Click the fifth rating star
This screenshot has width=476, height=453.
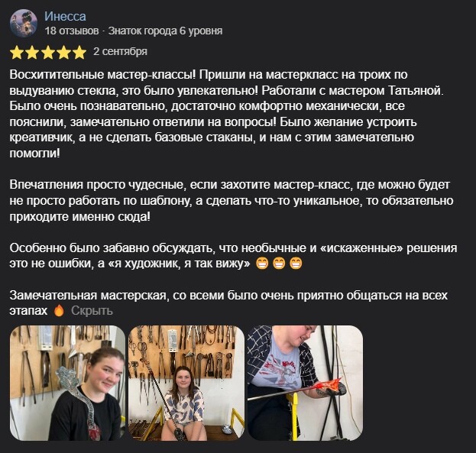point(79,52)
